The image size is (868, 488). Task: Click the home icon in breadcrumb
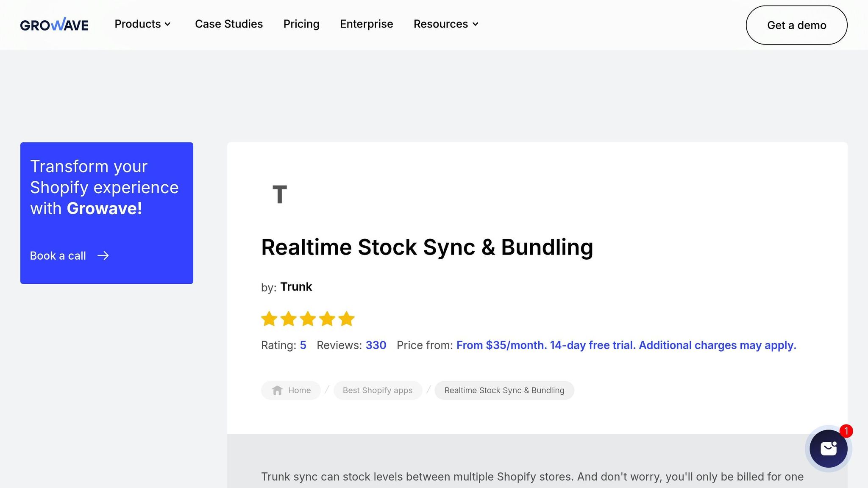(277, 391)
